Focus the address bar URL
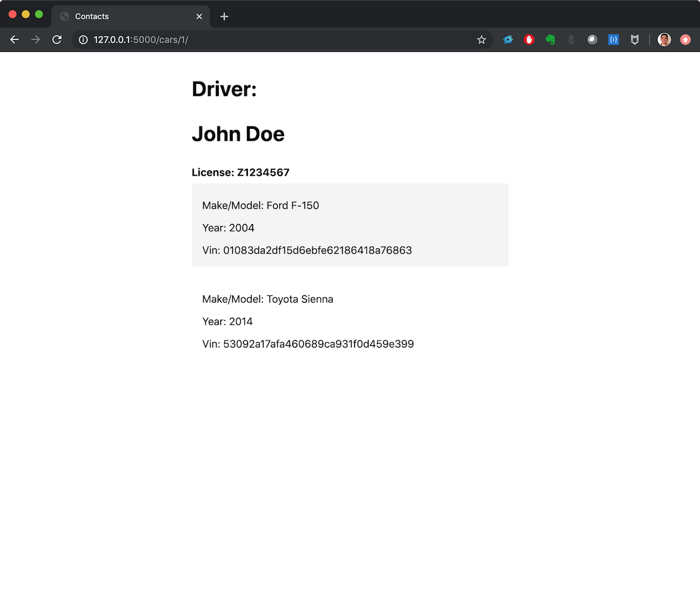Screen dimensions: 700x589 pos(262,40)
